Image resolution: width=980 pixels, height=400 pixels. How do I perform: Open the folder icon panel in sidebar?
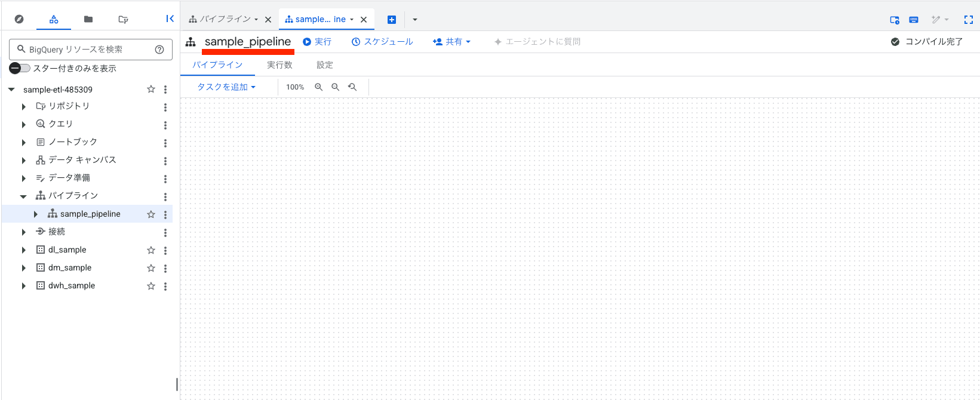pyautogui.click(x=88, y=19)
